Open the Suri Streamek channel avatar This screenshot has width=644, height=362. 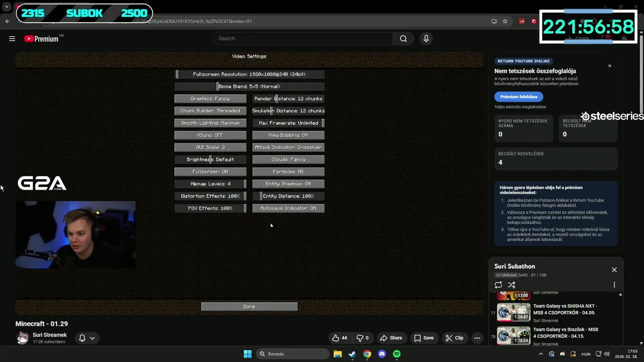coord(23,338)
